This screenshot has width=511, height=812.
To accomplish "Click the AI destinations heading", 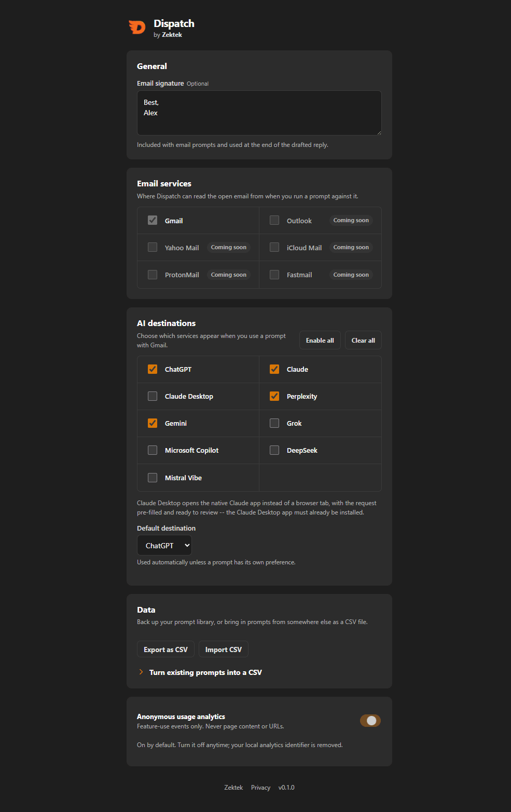I will tap(166, 323).
